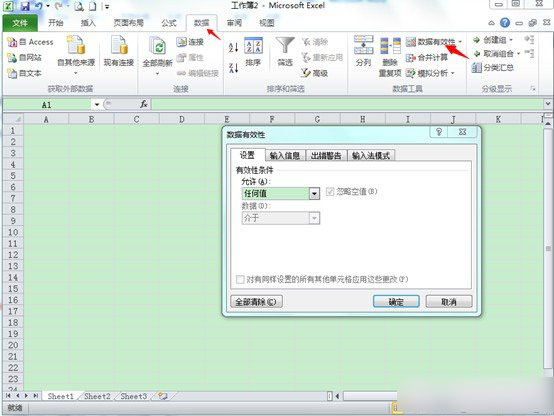Open Input Message (输入信息) dialog tab

coord(285,156)
